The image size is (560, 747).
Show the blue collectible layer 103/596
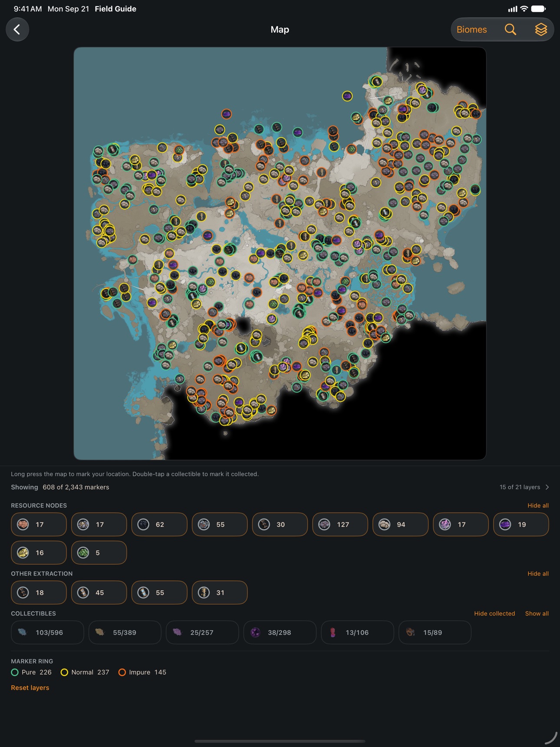(x=47, y=633)
